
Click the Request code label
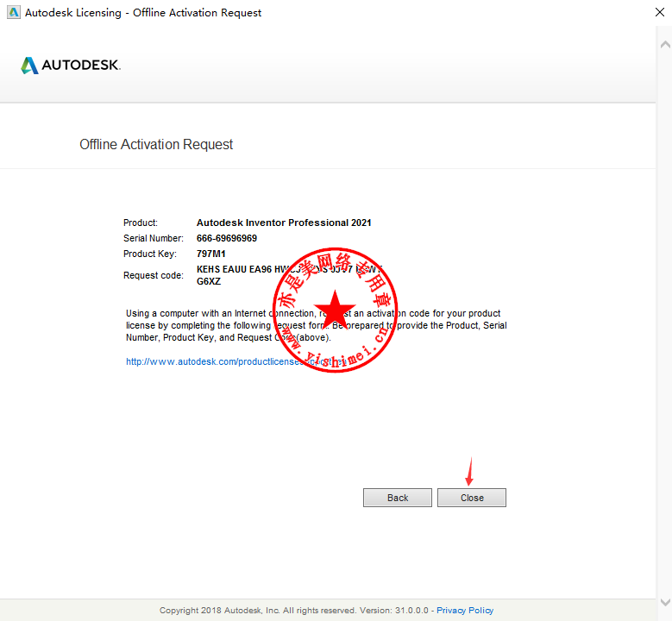(x=154, y=275)
